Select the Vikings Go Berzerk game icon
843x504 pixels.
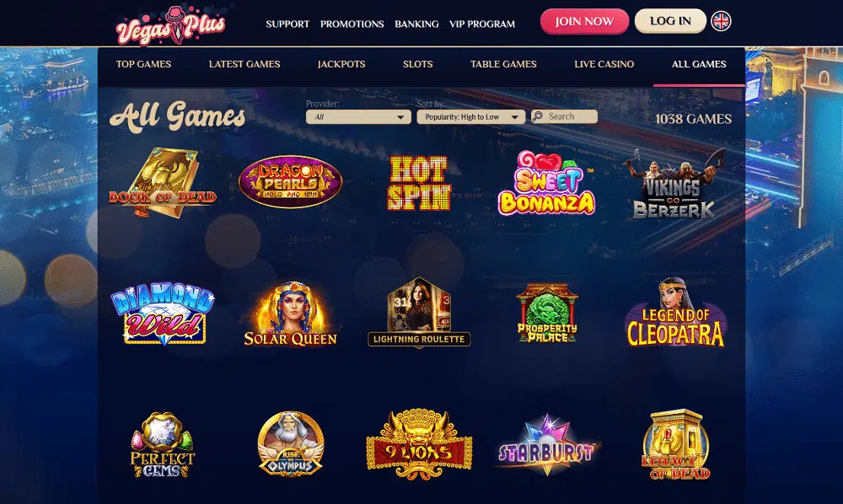pyautogui.click(x=674, y=185)
